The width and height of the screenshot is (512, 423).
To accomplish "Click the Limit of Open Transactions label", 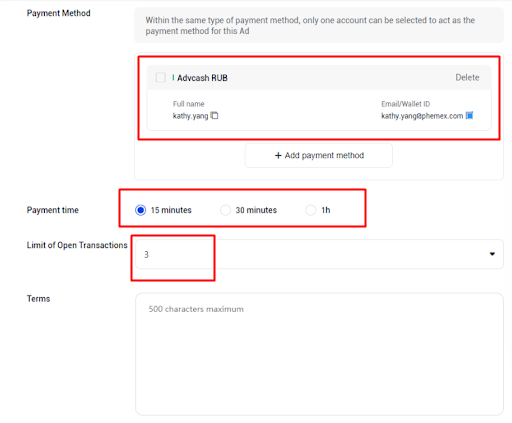I will [77, 245].
